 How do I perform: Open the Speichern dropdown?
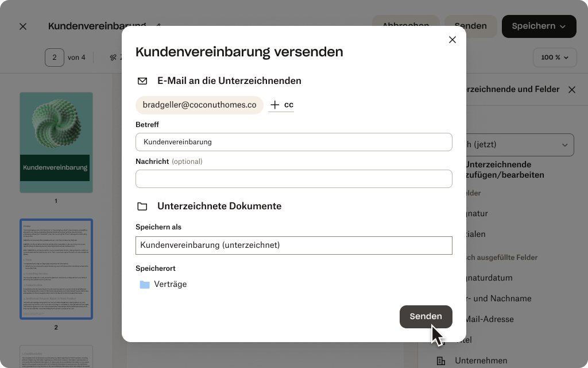click(x=539, y=26)
